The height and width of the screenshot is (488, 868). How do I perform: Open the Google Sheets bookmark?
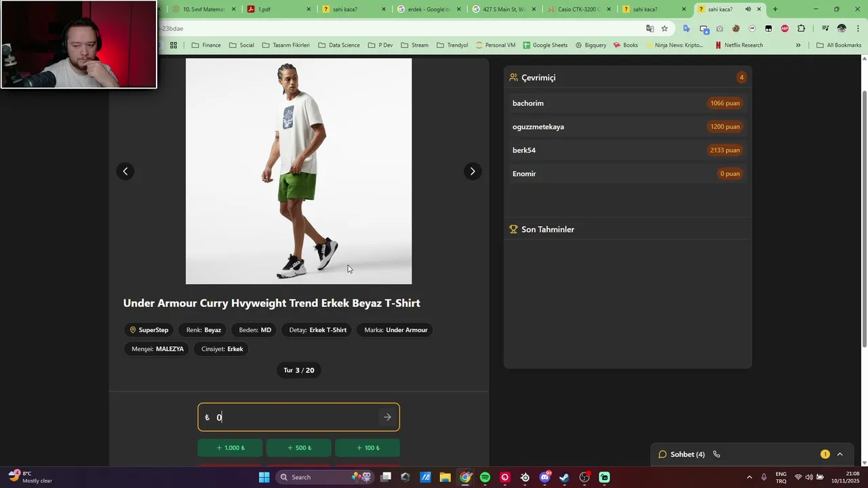pyautogui.click(x=545, y=45)
